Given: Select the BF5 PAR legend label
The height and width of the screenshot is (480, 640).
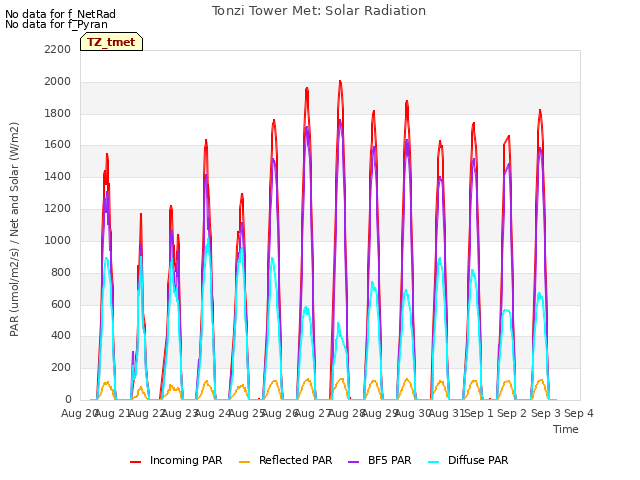Looking at the screenshot, I should [x=389, y=460].
